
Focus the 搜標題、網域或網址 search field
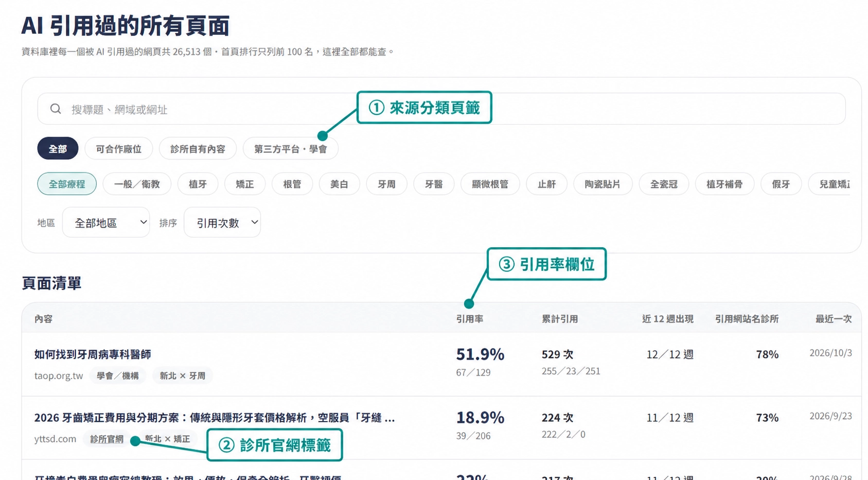coord(441,109)
